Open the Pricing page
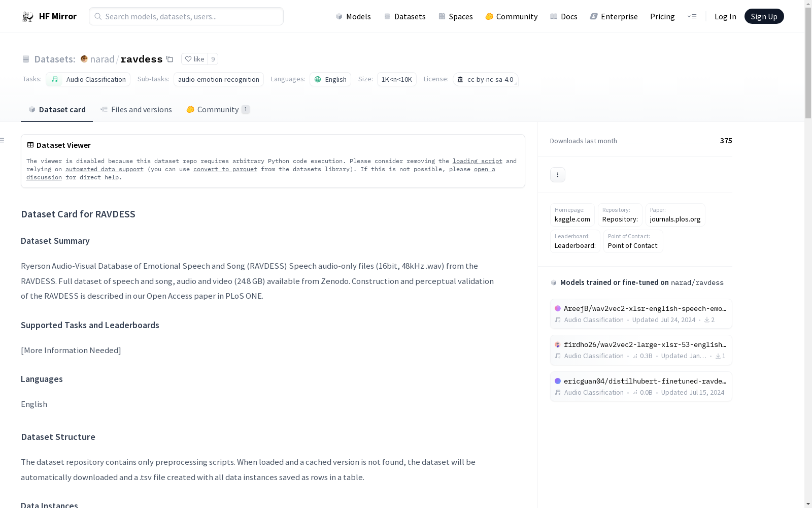812x508 pixels. pyautogui.click(x=662, y=16)
